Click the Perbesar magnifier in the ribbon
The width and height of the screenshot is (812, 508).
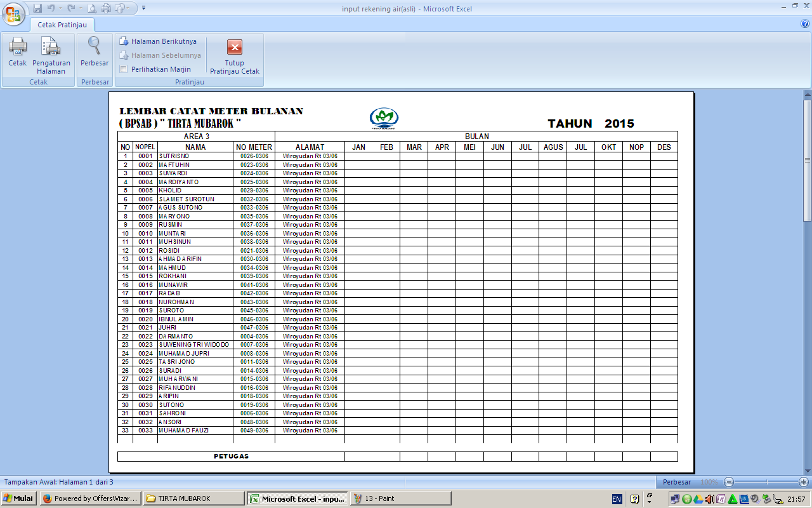click(x=95, y=53)
